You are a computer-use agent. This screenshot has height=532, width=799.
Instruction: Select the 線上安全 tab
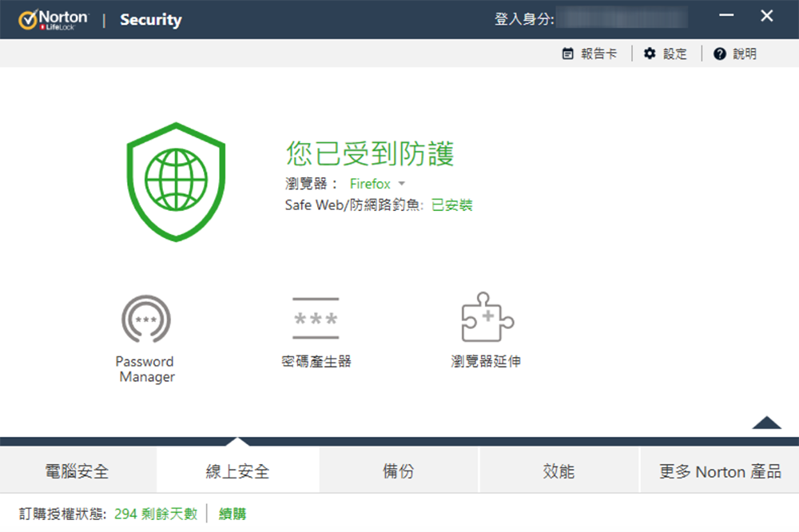point(237,470)
